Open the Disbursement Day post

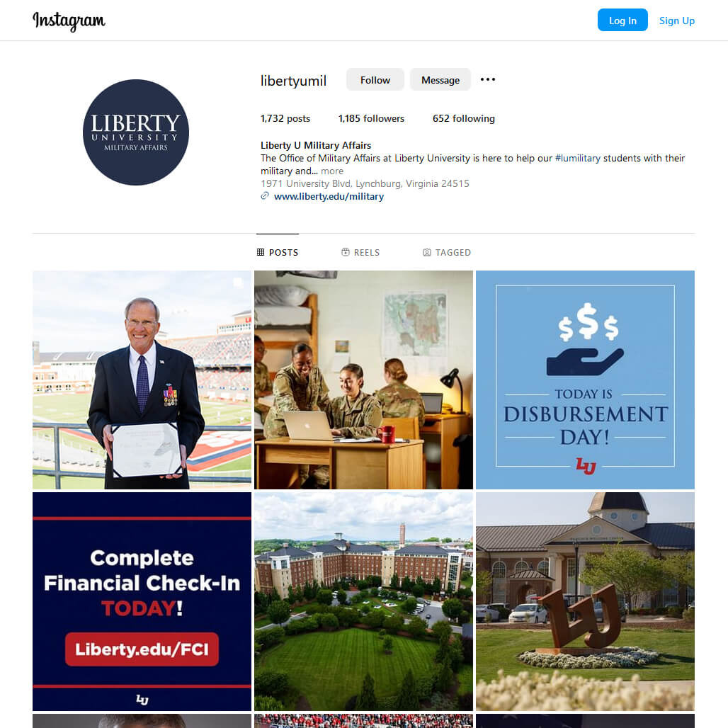click(585, 380)
